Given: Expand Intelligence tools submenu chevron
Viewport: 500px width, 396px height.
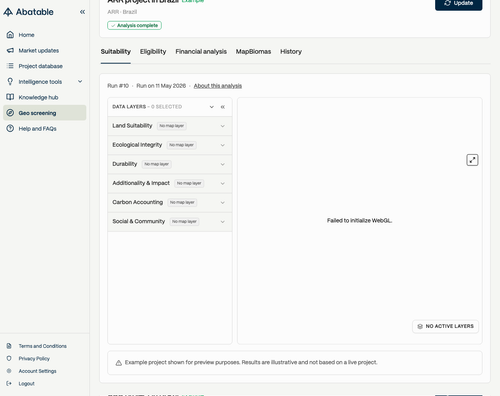Looking at the screenshot, I should tap(80, 81).
